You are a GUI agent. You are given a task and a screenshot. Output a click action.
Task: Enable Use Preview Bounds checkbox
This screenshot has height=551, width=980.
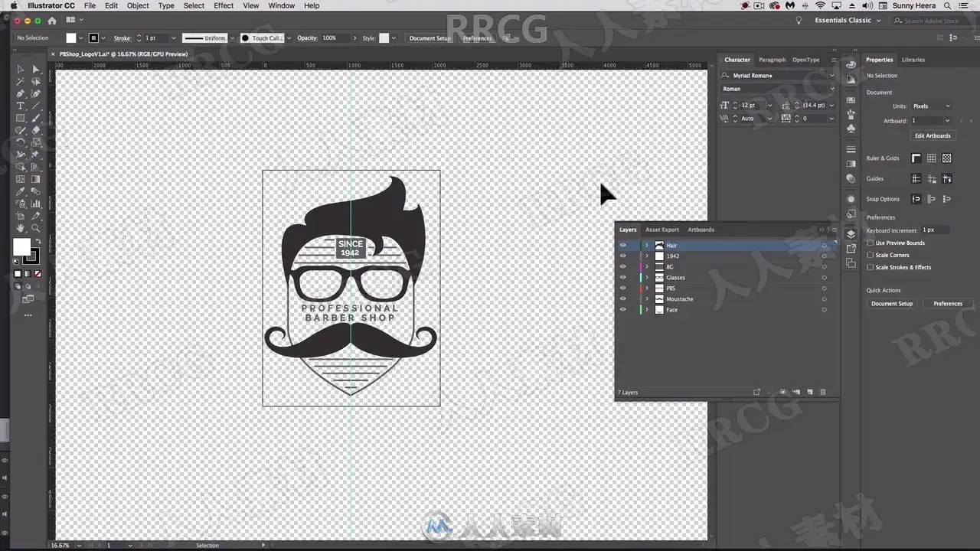tap(870, 243)
